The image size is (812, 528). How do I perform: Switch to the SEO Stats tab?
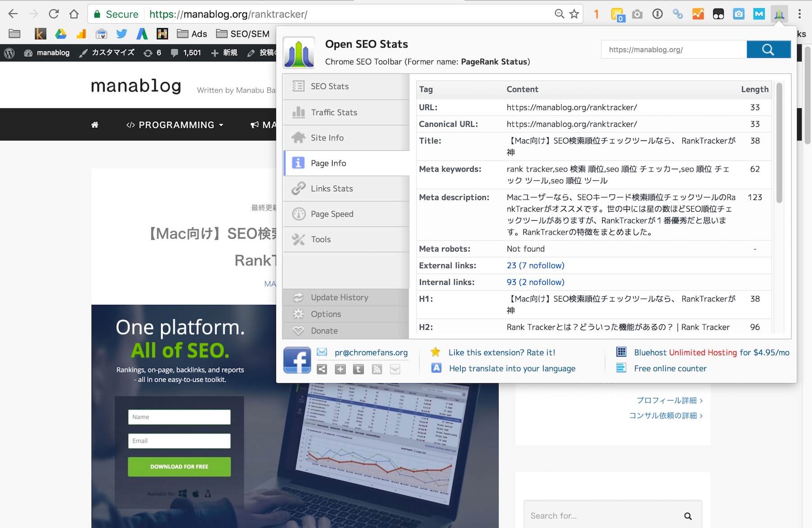pyautogui.click(x=346, y=87)
